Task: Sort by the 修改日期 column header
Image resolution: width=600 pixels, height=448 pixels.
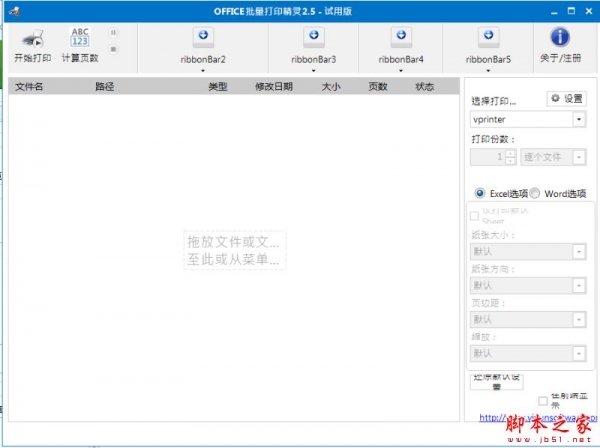Action: tap(274, 86)
